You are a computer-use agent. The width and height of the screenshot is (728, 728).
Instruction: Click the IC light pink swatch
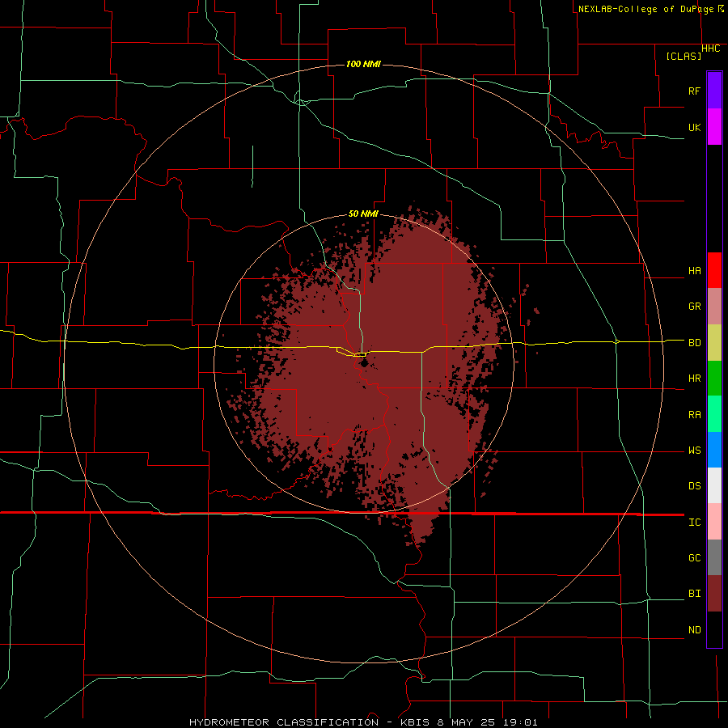[714, 522]
